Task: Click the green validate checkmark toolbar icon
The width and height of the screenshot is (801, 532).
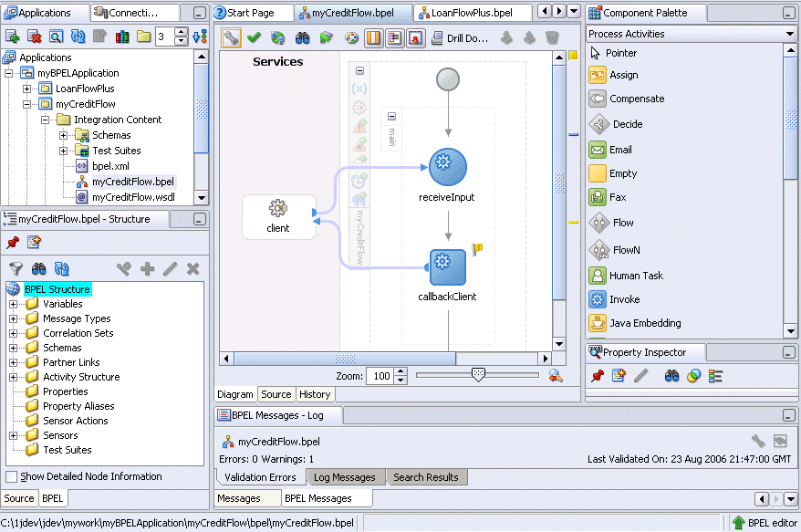Action: pos(255,38)
